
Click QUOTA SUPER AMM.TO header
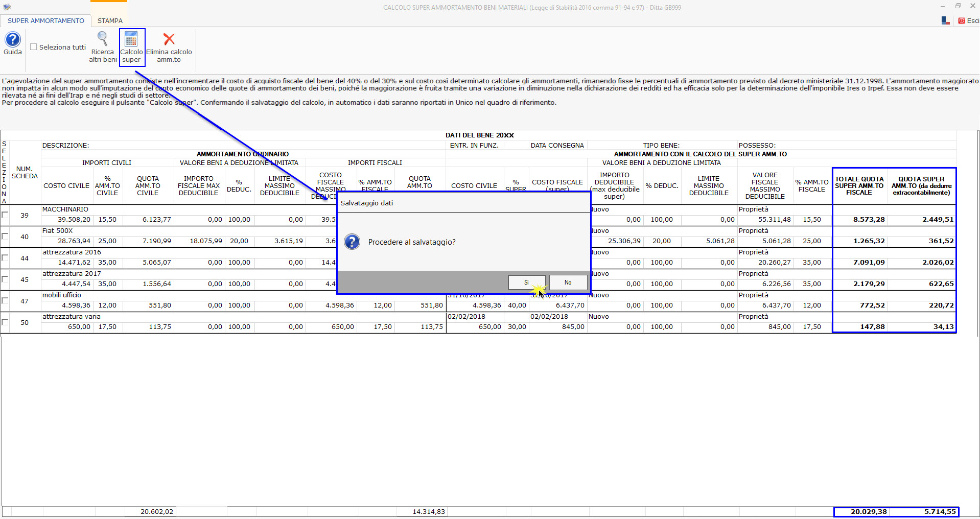click(x=921, y=186)
